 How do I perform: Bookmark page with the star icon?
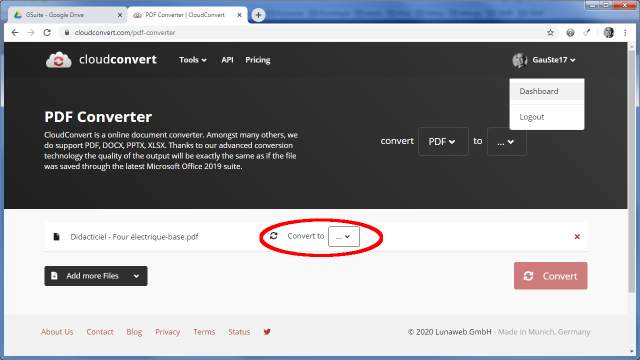pos(550,33)
